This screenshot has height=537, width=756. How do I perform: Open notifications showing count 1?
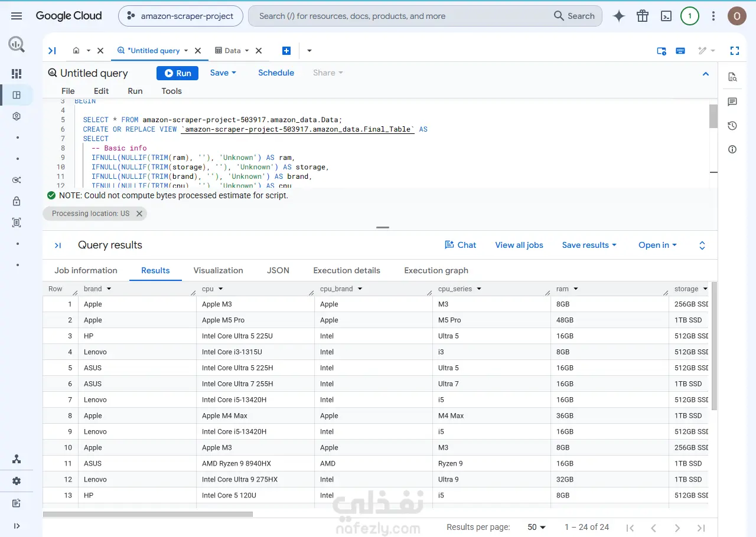tap(690, 16)
